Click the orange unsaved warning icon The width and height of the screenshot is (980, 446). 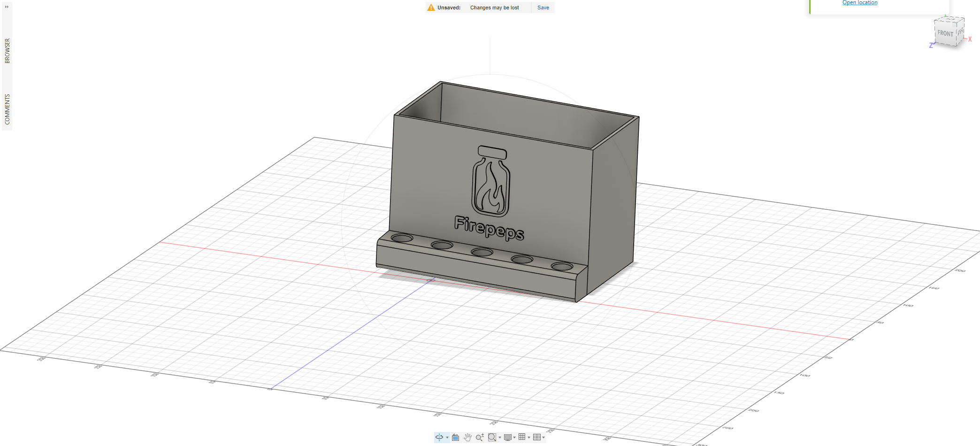[x=431, y=8]
